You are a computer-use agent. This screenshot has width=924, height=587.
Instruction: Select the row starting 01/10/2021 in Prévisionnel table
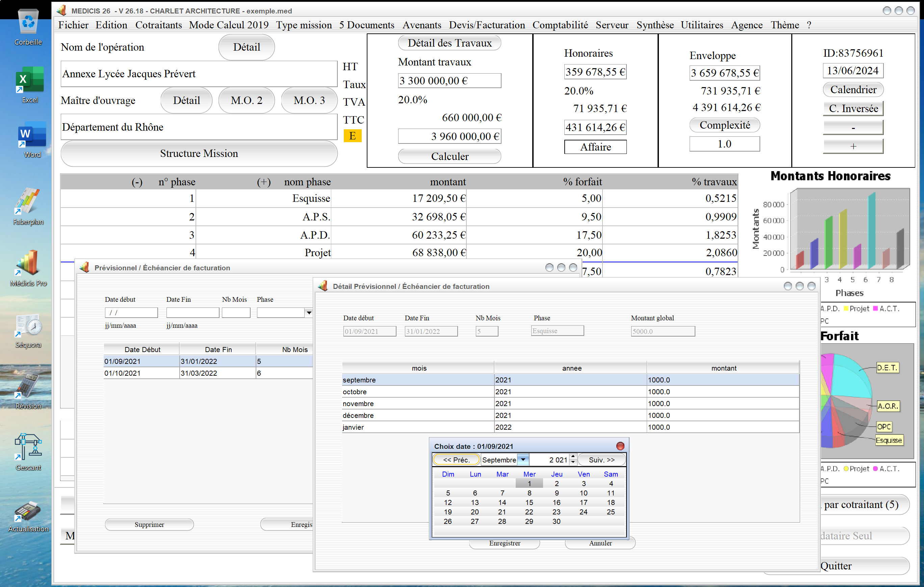click(208, 373)
